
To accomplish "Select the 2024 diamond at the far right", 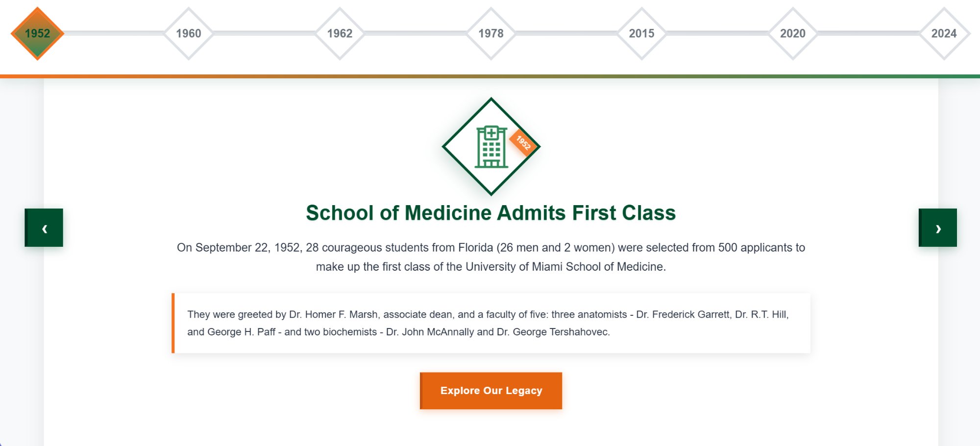I will click(x=944, y=33).
